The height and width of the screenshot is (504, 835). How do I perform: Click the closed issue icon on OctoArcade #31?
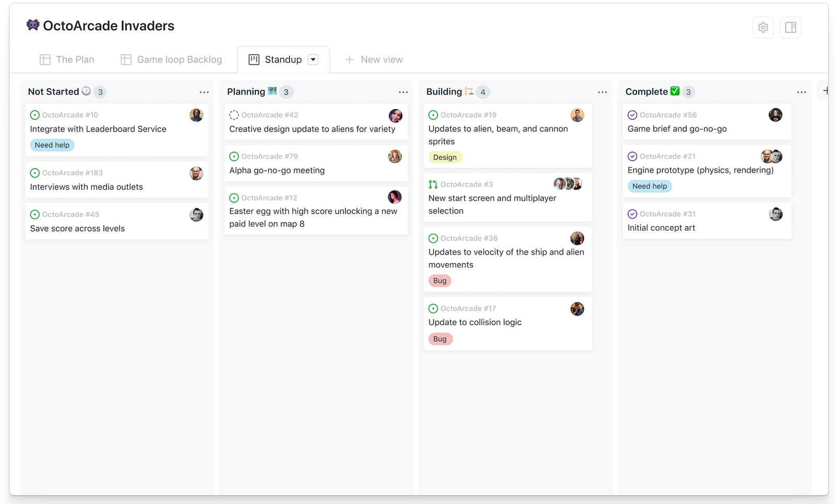tap(633, 214)
